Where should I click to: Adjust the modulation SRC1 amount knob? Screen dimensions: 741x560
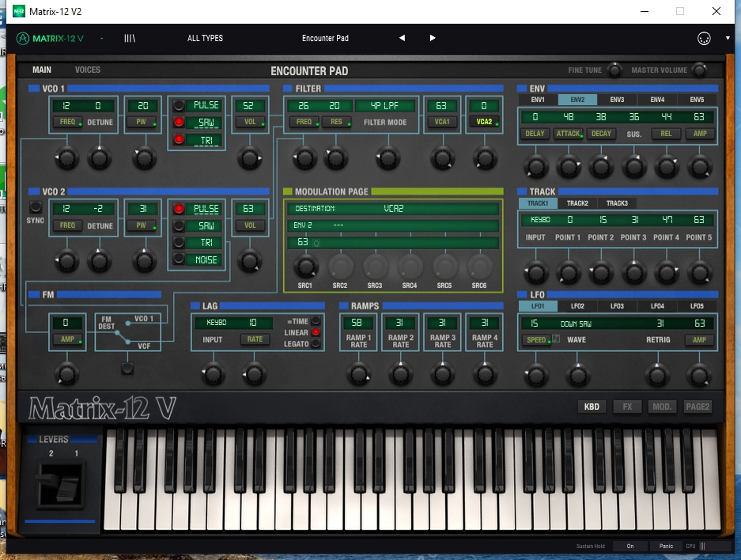[306, 267]
